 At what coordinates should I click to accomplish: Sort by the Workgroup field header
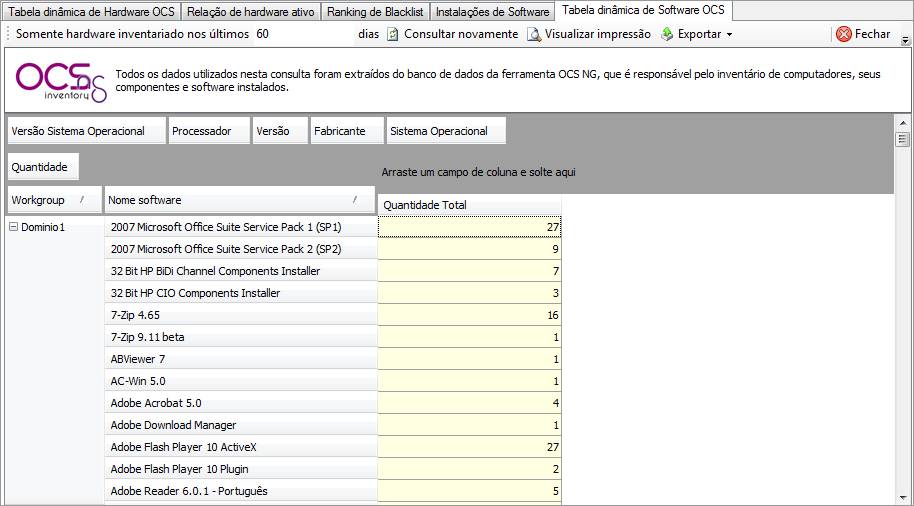point(54,200)
